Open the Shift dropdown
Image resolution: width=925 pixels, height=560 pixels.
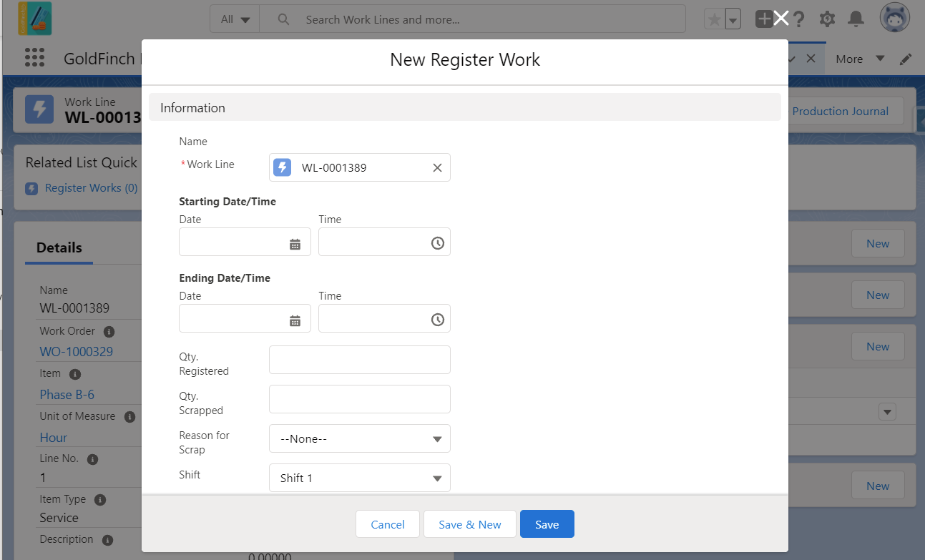click(x=360, y=478)
